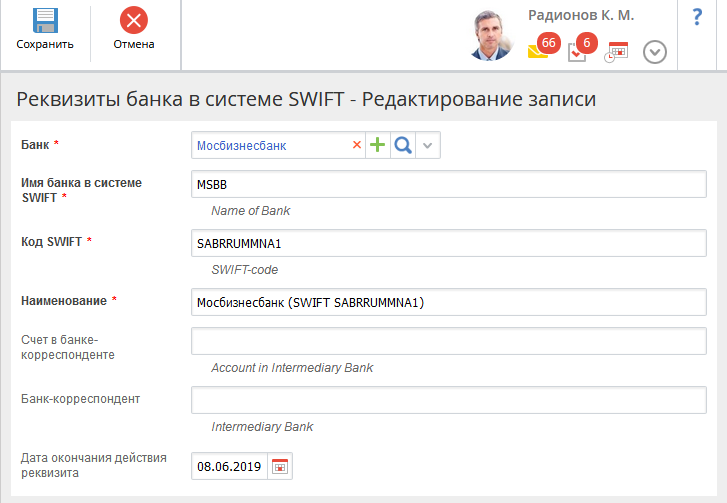Open the date picker calendar icon
Image resolution: width=727 pixels, height=503 pixels.
(280, 466)
